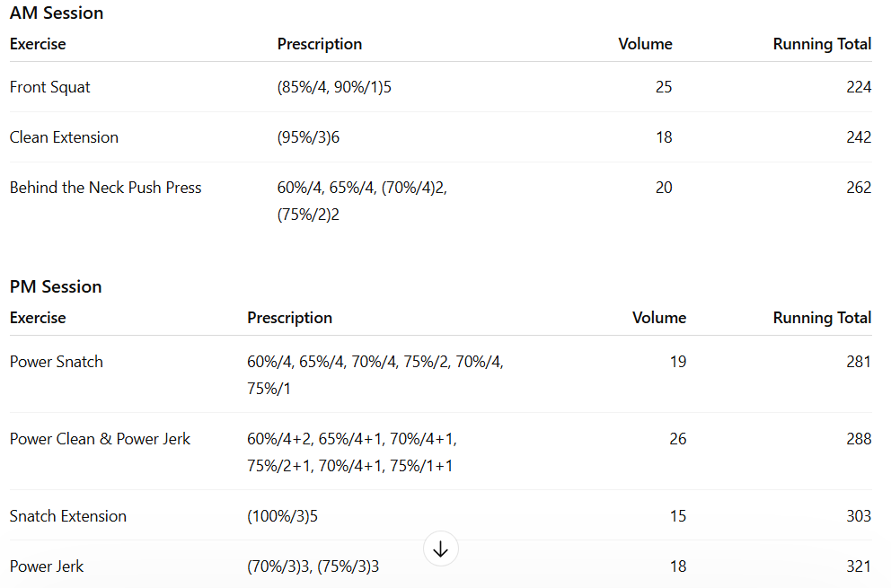Click the Power Jerk running total 321
Viewport: 891px width, 588px height.
(x=859, y=566)
